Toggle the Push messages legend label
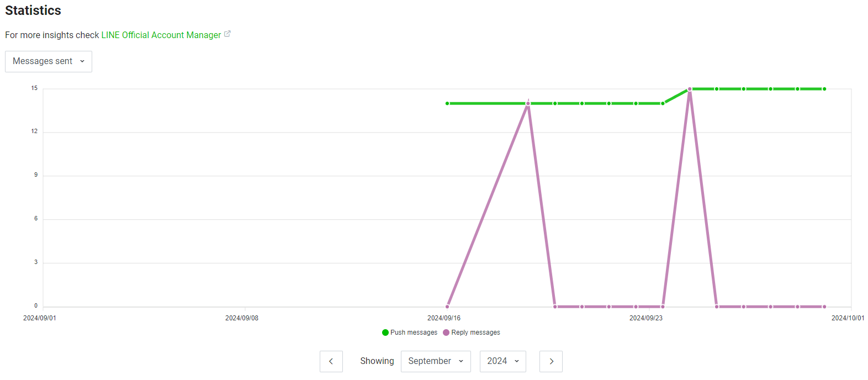 tap(414, 332)
